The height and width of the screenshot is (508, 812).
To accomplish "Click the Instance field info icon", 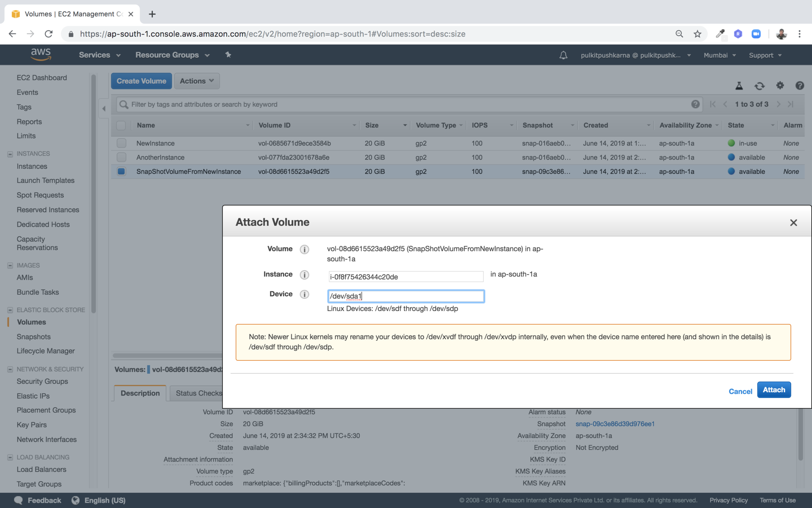I will click(304, 275).
